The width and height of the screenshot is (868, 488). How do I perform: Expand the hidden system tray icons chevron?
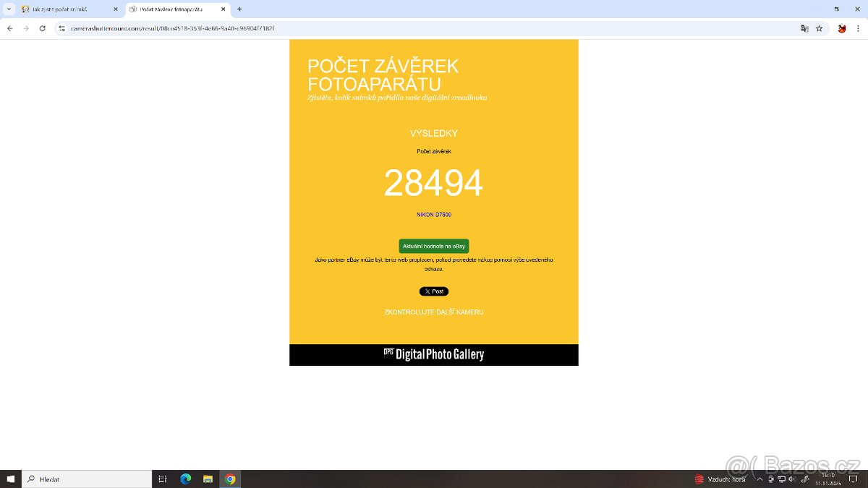click(759, 479)
